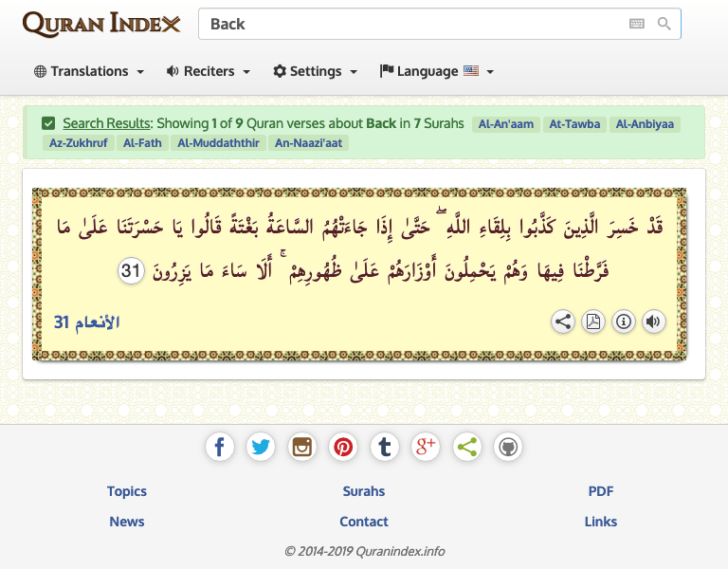728x569 pixels.
Task: Toggle the virtual keyboard icon in the search box
Action: (x=637, y=24)
